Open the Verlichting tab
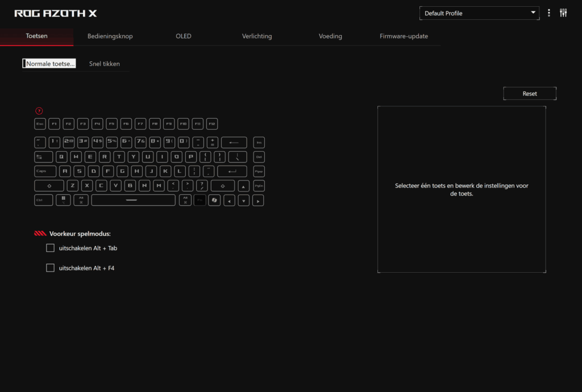The image size is (582, 392). [x=257, y=36]
